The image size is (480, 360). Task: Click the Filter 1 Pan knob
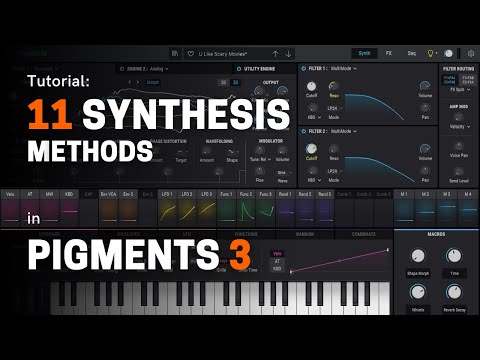coord(425,108)
